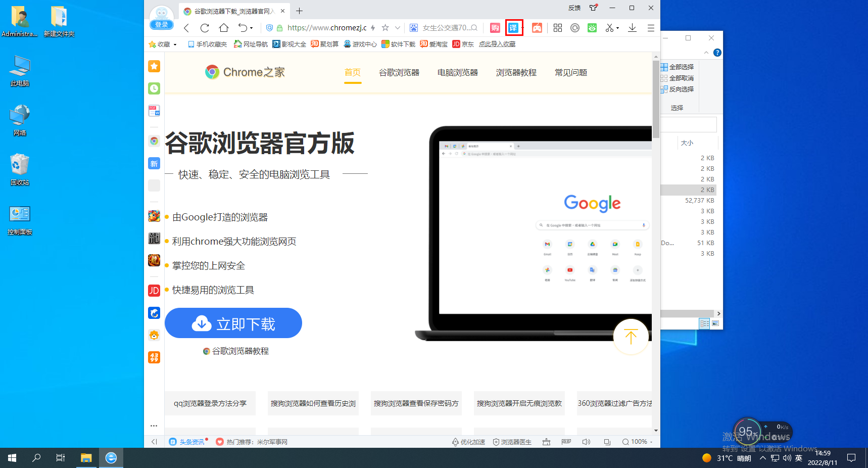Open the new tab plus button

299,11
